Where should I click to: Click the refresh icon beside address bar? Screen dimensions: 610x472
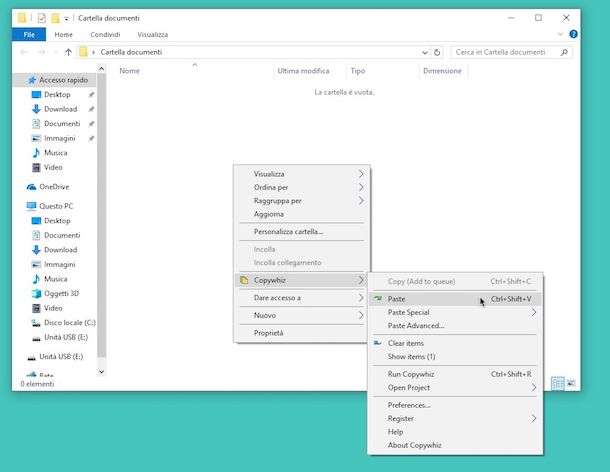[437, 52]
